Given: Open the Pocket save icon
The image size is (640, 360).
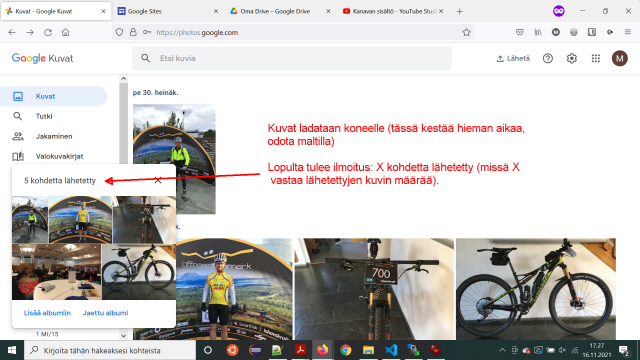Looking at the screenshot, I should tap(520, 32).
